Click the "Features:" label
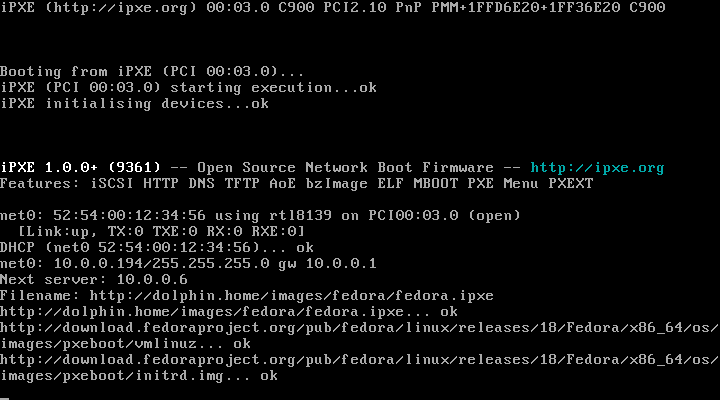 [x=36, y=184]
